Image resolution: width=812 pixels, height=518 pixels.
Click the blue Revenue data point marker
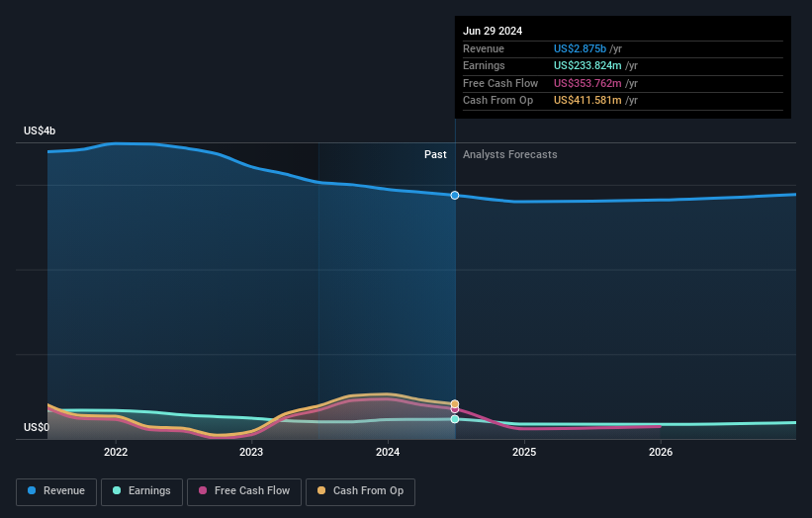click(455, 195)
